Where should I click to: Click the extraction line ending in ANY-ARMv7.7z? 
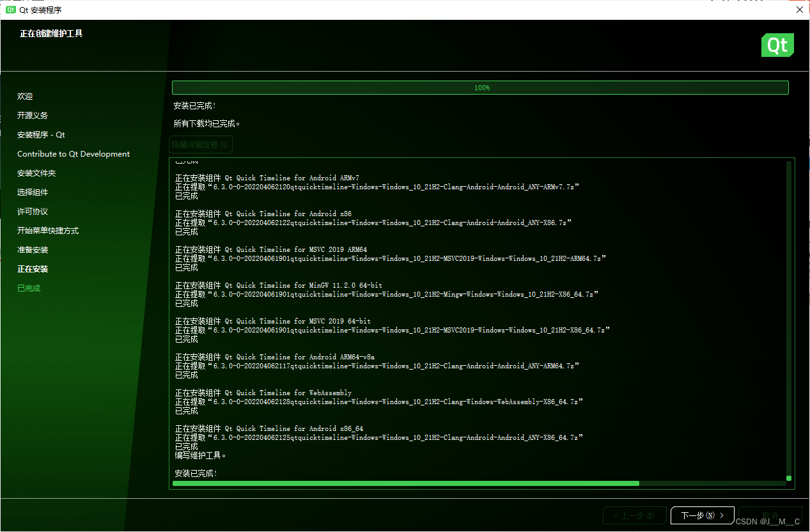point(377,187)
